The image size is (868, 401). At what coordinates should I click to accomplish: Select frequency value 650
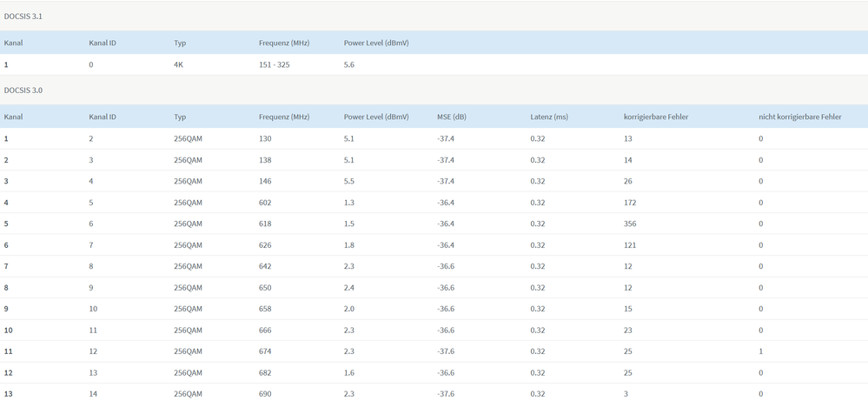tap(265, 287)
